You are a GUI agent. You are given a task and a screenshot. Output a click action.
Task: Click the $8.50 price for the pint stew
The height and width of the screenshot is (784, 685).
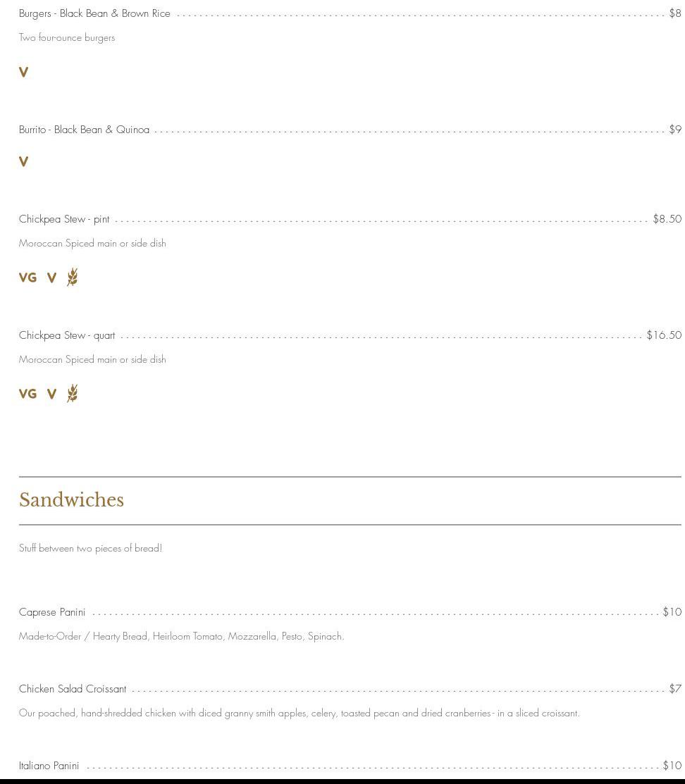(x=667, y=219)
